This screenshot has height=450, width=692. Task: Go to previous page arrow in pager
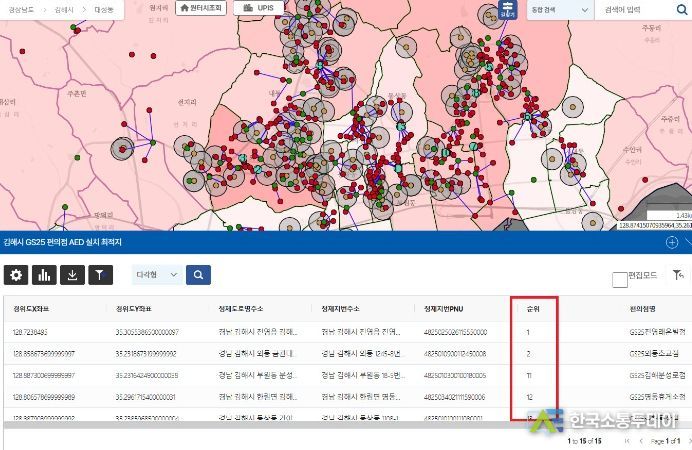(641, 441)
